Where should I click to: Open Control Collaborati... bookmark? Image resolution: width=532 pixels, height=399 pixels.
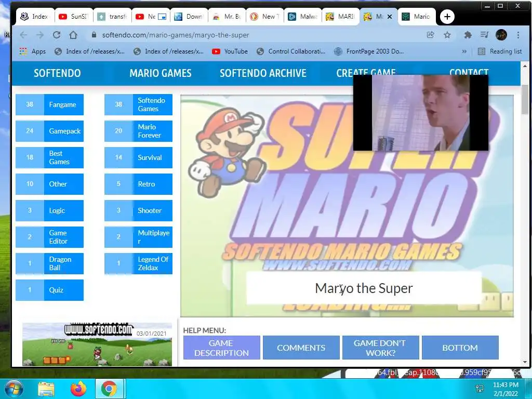point(291,51)
